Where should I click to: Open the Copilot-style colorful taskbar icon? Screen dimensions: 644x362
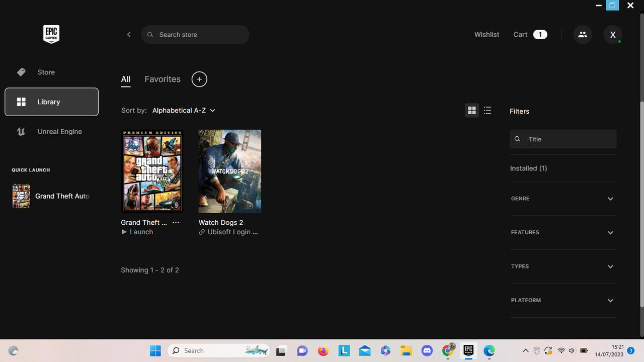coord(386,350)
